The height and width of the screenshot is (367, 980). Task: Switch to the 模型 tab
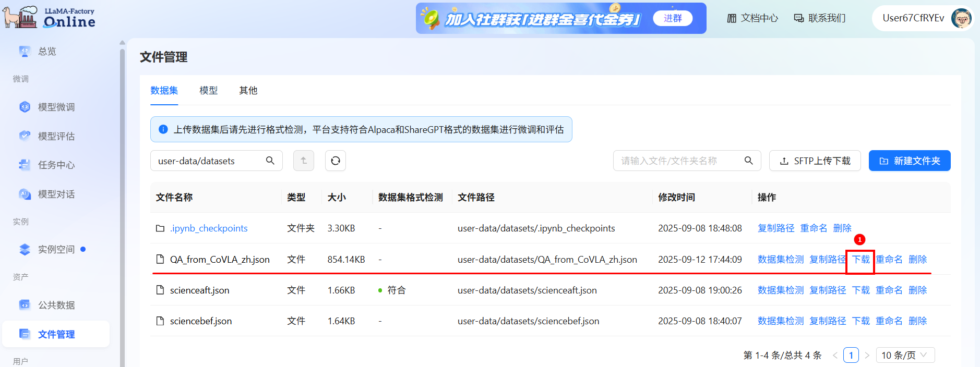pyautogui.click(x=208, y=91)
